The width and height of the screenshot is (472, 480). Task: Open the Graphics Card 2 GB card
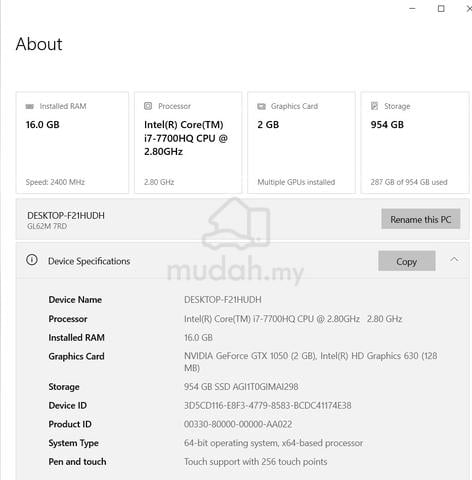(x=301, y=143)
